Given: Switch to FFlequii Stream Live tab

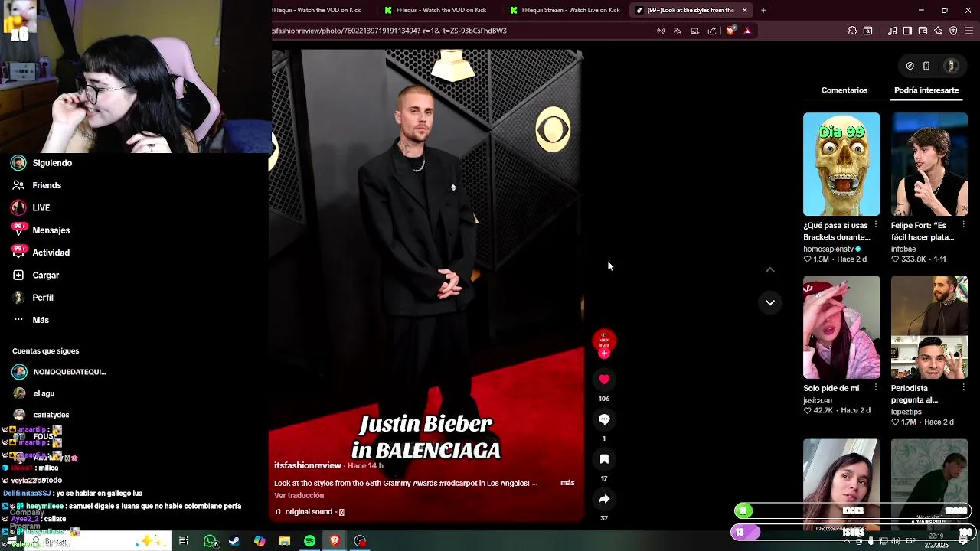Looking at the screenshot, I should click(567, 10).
